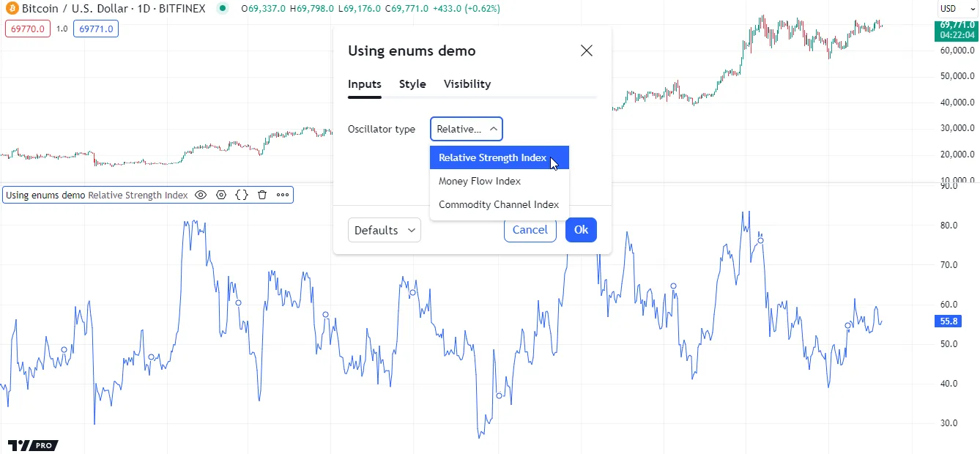
Task: Click the red sell price 69770.0 button
Action: (x=28, y=29)
